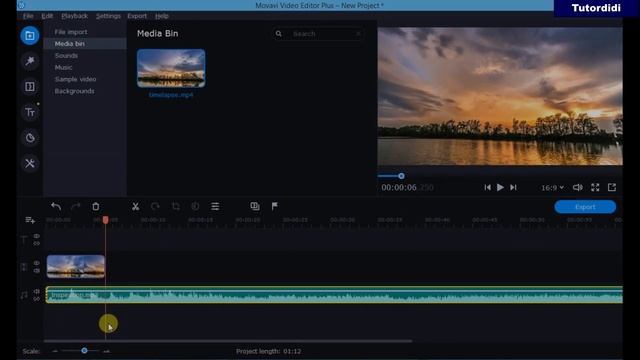Image resolution: width=640 pixels, height=360 pixels.
Task: Click the blue Export button
Action: (585, 207)
